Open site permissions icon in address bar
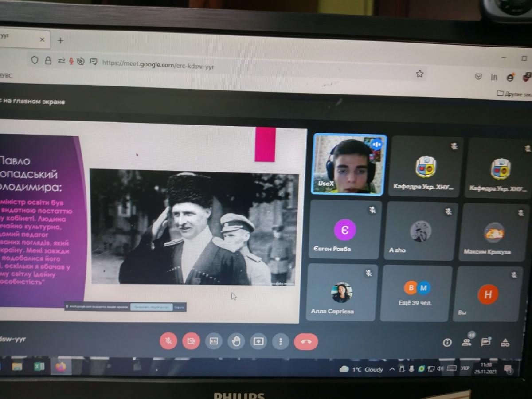The height and width of the screenshot is (399, 532). point(61,61)
